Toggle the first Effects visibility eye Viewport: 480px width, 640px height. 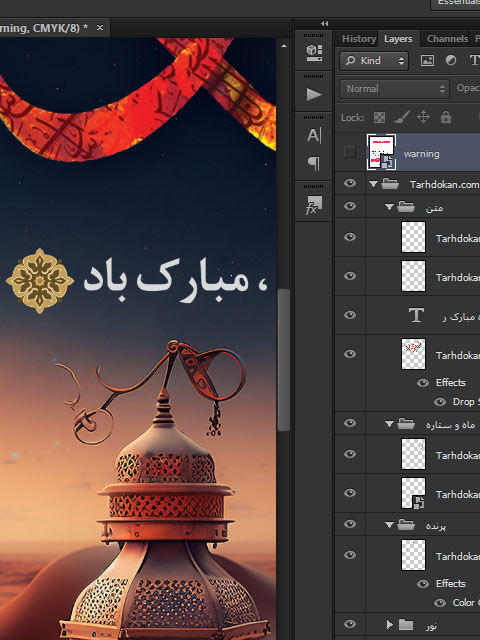coord(423,382)
